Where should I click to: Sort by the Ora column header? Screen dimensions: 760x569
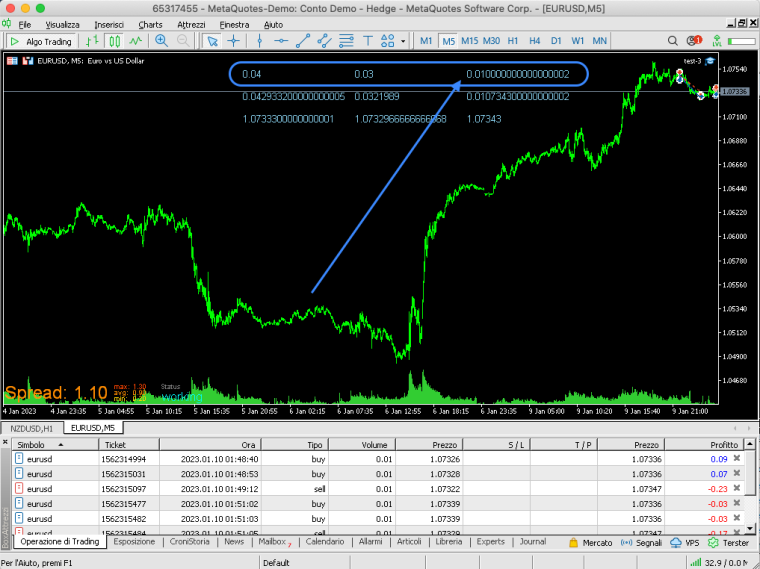point(210,444)
